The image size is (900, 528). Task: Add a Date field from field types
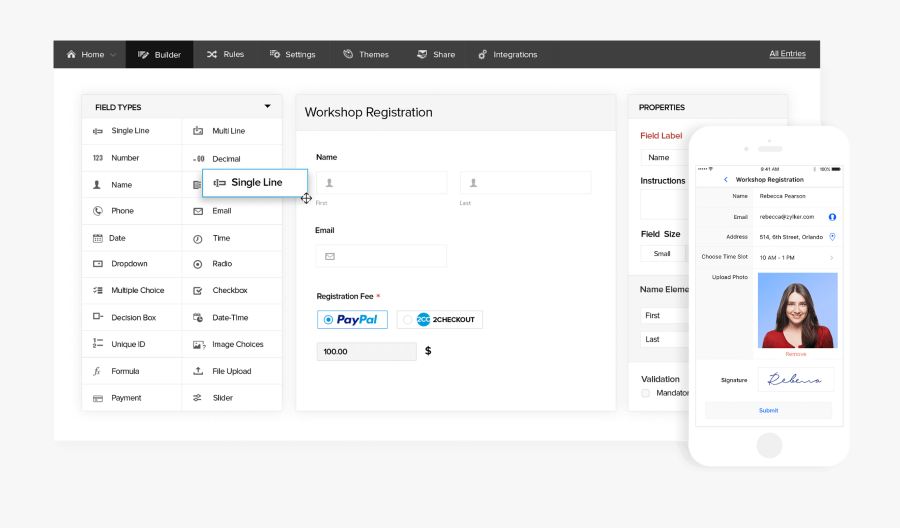point(116,238)
